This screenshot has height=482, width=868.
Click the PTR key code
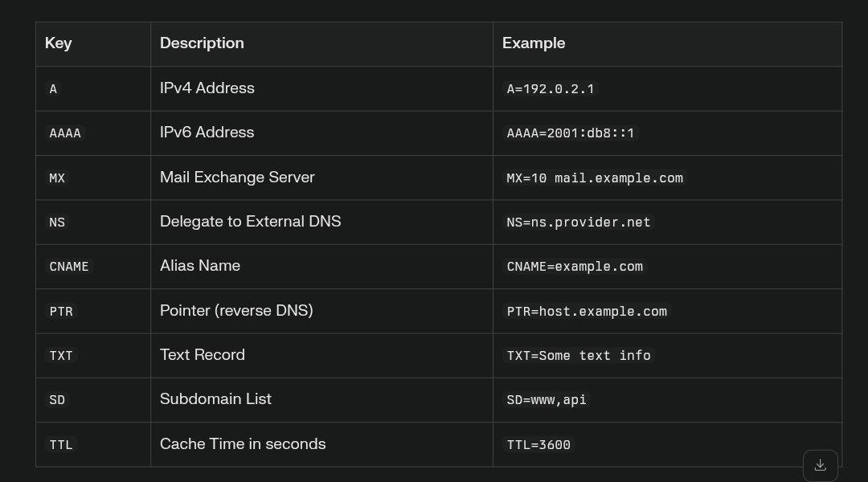pyautogui.click(x=61, y=312)
